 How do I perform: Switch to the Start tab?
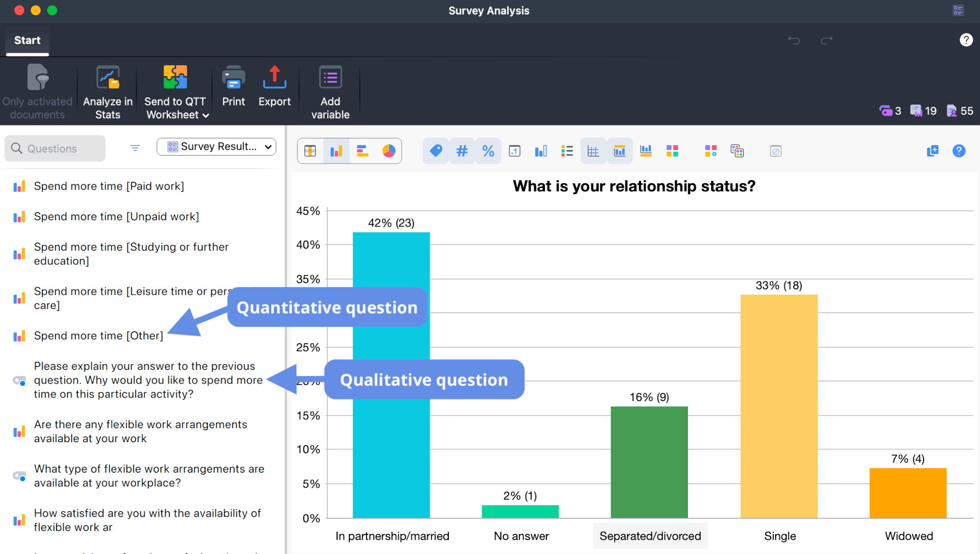click(27, 40)
